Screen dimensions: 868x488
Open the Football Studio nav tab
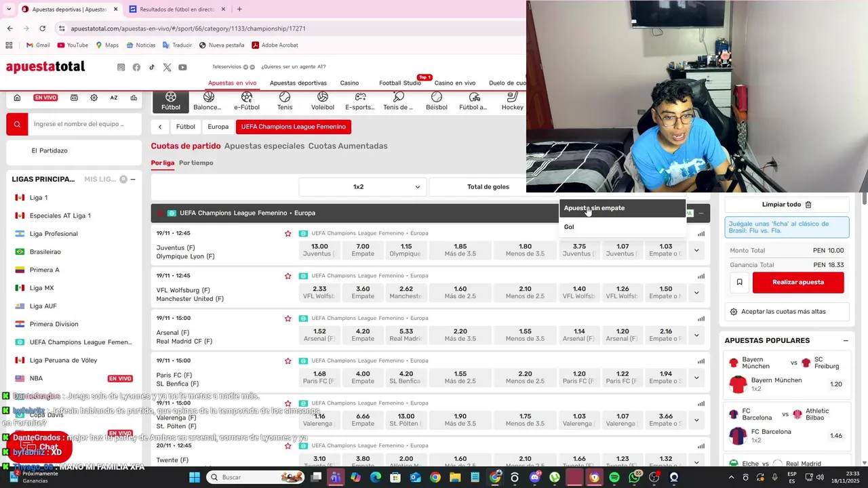tap(400, 83)
